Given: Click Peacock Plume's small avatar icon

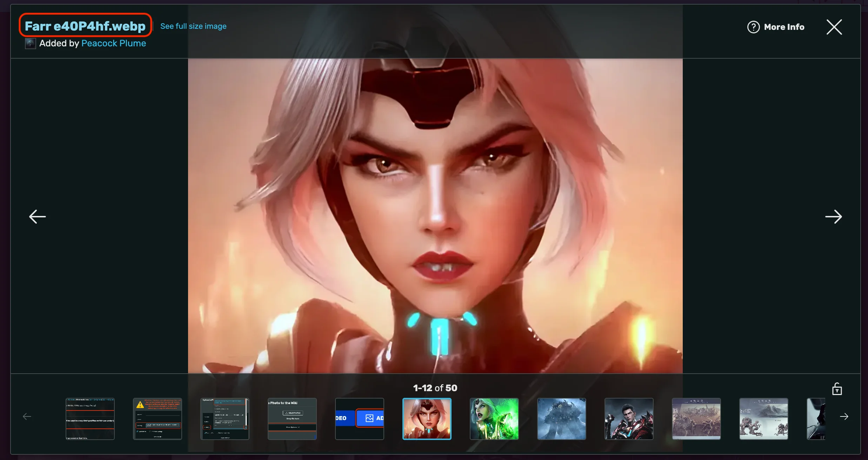Looking at the screenshot, I should tap(31, 44).
